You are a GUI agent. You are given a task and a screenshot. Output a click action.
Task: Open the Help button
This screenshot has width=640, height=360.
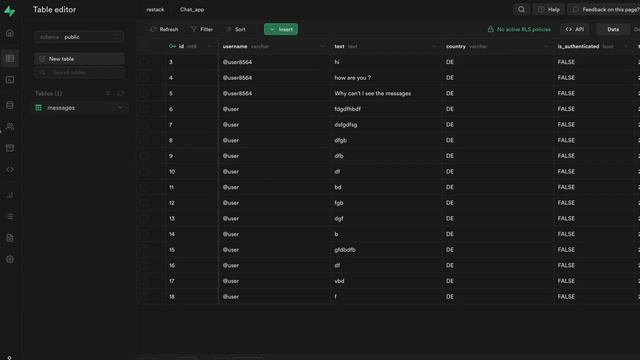(549, 9)
